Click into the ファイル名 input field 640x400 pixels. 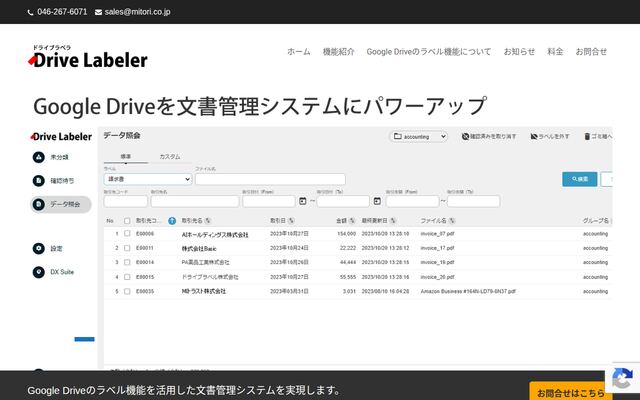pos(270,179)
